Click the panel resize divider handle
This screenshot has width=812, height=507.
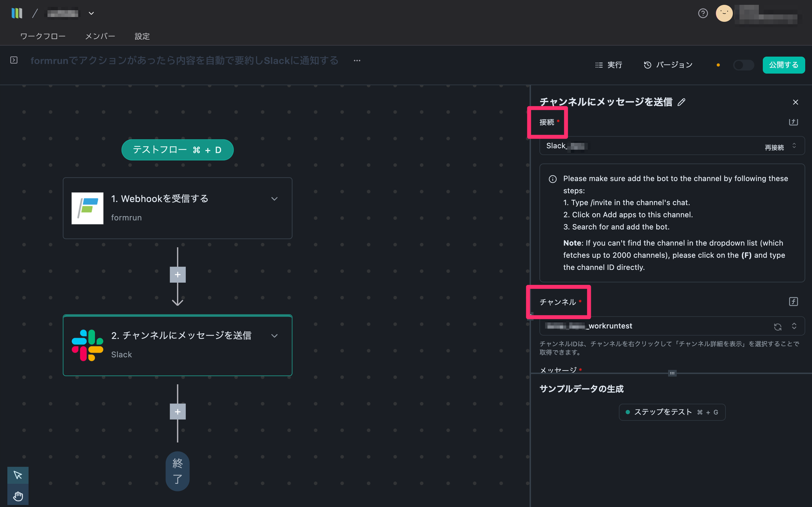[x=672, y=373]
